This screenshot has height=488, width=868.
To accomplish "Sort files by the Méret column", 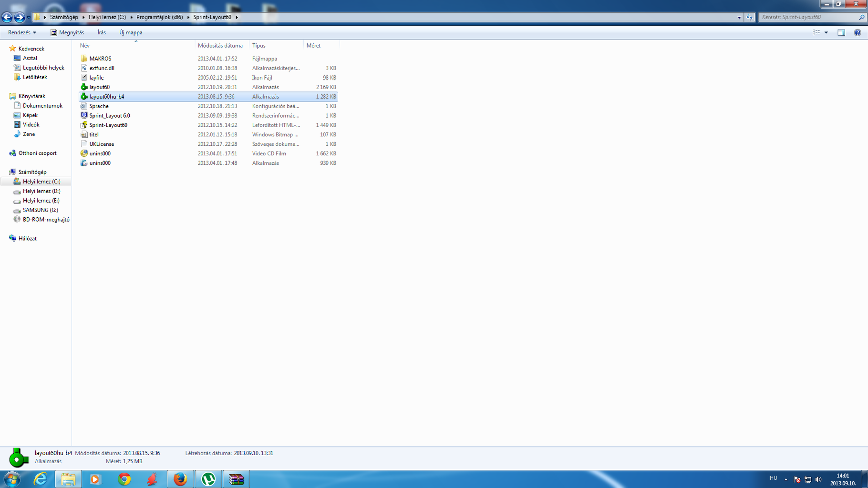I will click(321, 46).
